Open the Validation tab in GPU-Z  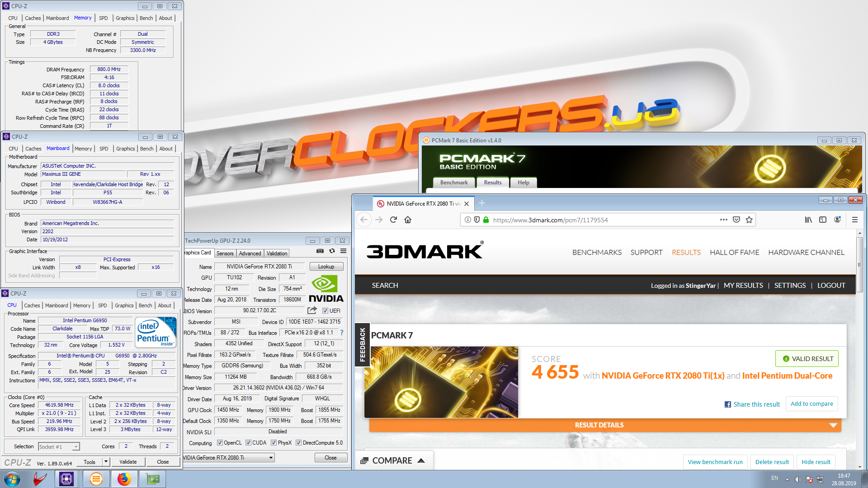277,253
